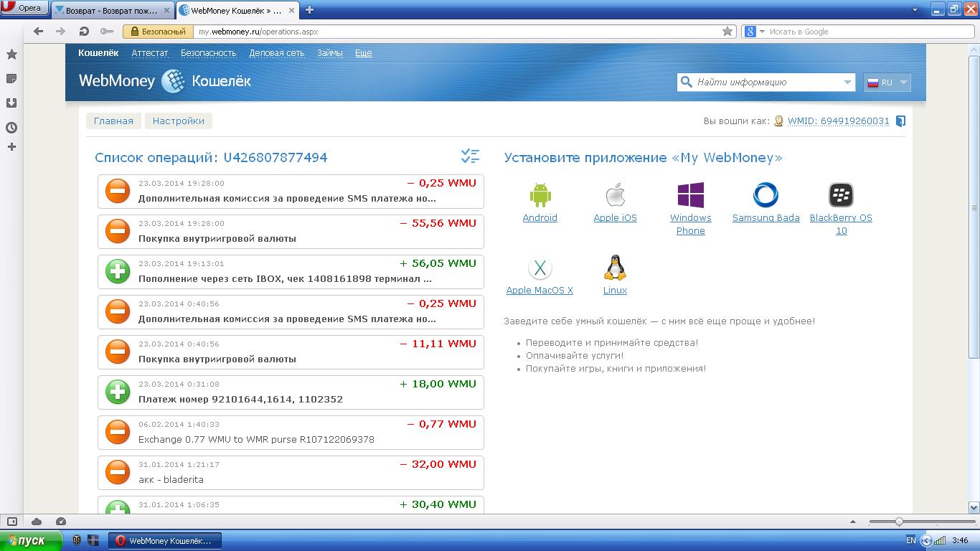Click the operations list filter icon
This screenshot has height=551, width=980.
(470, 156)
